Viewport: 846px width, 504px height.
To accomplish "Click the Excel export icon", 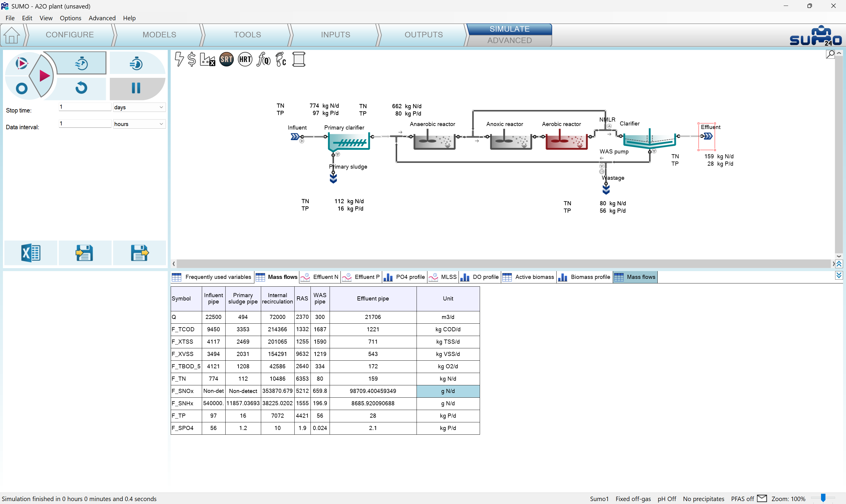I will tap(31, 253).
